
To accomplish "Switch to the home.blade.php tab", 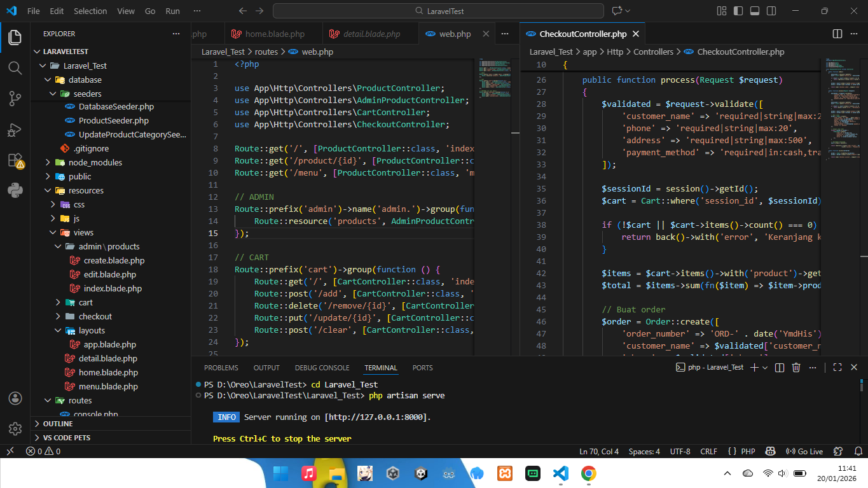I will coord(275,34).
